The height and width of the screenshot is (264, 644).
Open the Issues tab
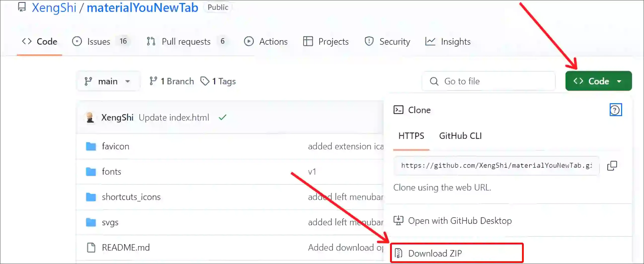pos(101,41)
